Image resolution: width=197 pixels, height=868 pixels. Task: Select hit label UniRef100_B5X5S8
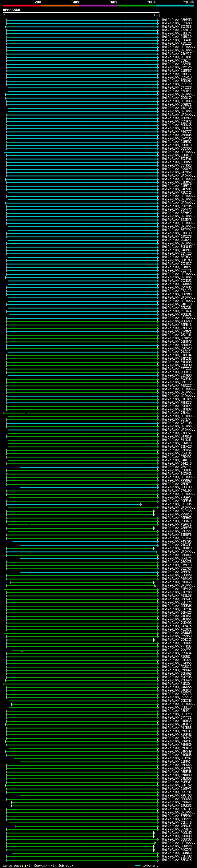point(177,26)
